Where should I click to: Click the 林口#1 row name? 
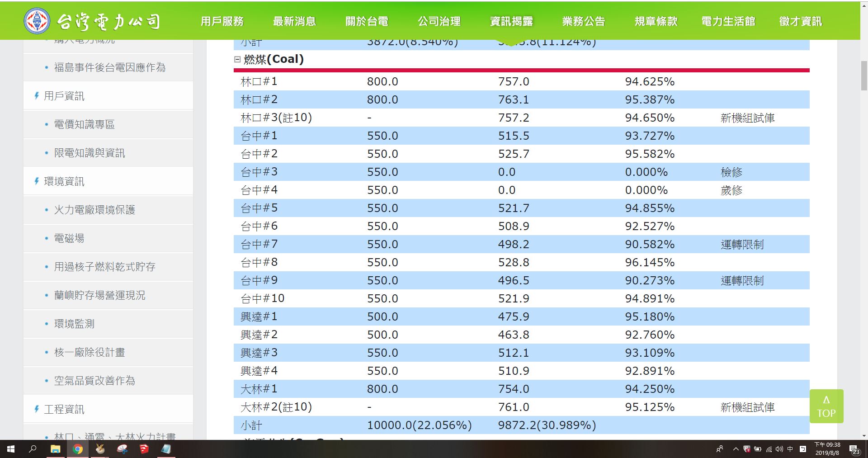259,82
